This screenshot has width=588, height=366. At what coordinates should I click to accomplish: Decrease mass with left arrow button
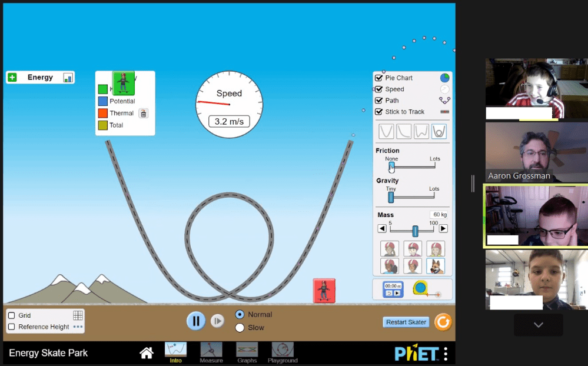coord(382,229)
